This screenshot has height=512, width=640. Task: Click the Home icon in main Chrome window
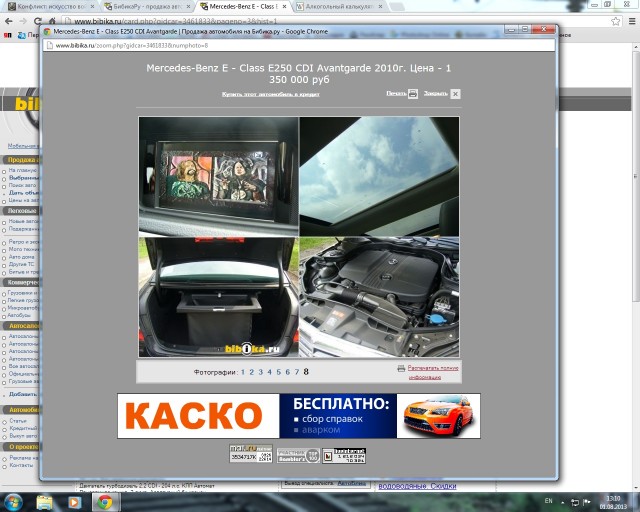click(52, 21)
